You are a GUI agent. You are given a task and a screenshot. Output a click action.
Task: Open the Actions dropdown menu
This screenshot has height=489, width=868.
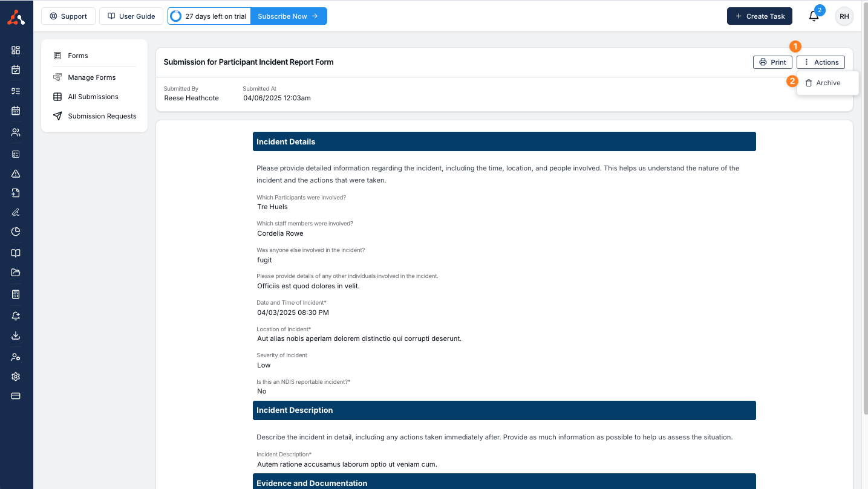(x=820, y=62)
